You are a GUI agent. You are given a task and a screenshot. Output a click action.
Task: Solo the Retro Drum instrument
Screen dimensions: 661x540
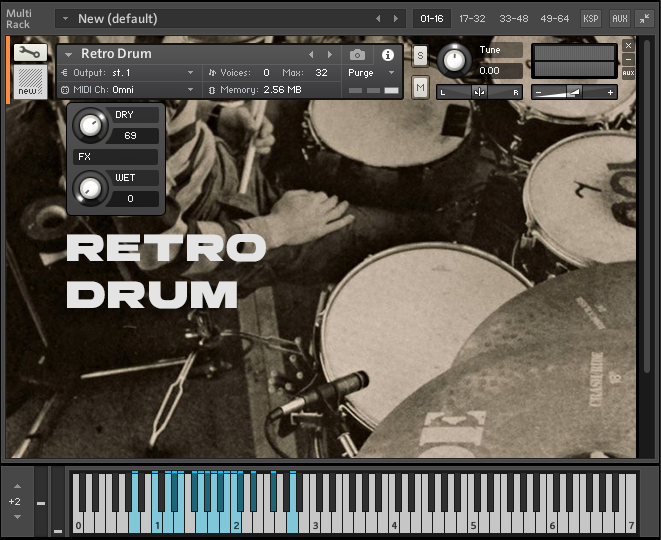pyautogui.click(x=420, y=56)
